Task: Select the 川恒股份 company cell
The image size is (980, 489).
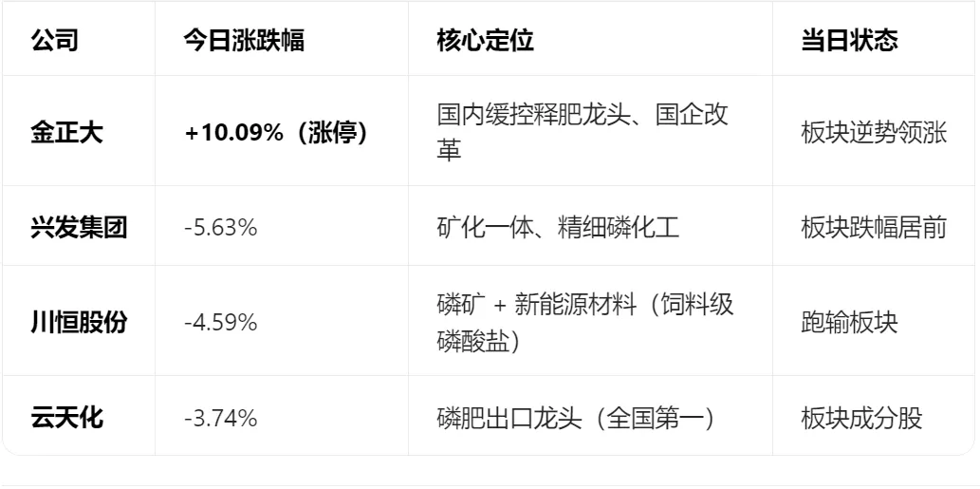Action: pos(80,323)
